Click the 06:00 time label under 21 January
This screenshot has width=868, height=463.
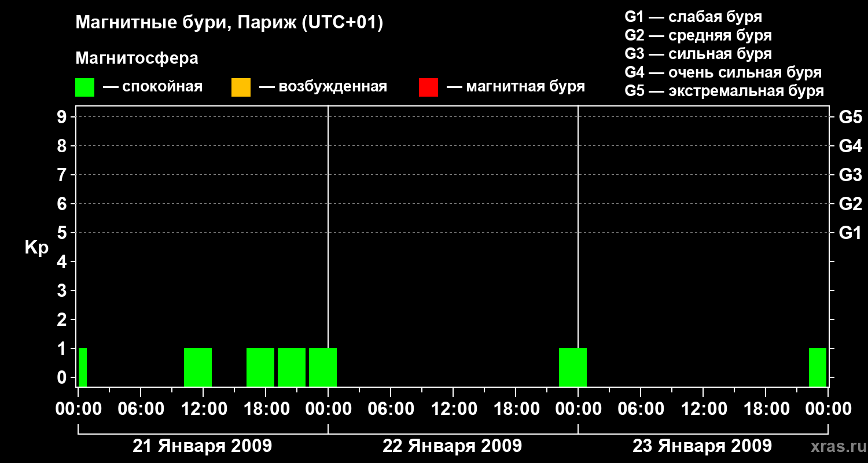point(141,409)
